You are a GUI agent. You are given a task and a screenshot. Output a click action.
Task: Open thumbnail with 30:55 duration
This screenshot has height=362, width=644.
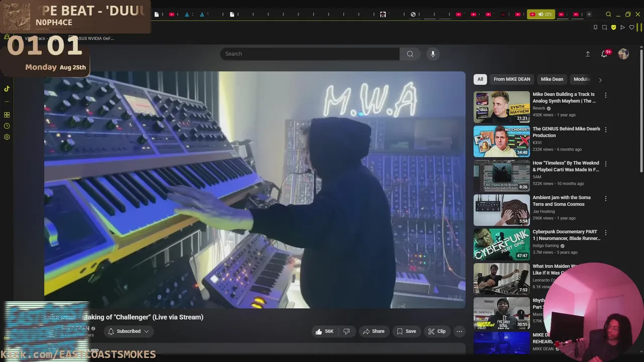click(x=502, y=313)
